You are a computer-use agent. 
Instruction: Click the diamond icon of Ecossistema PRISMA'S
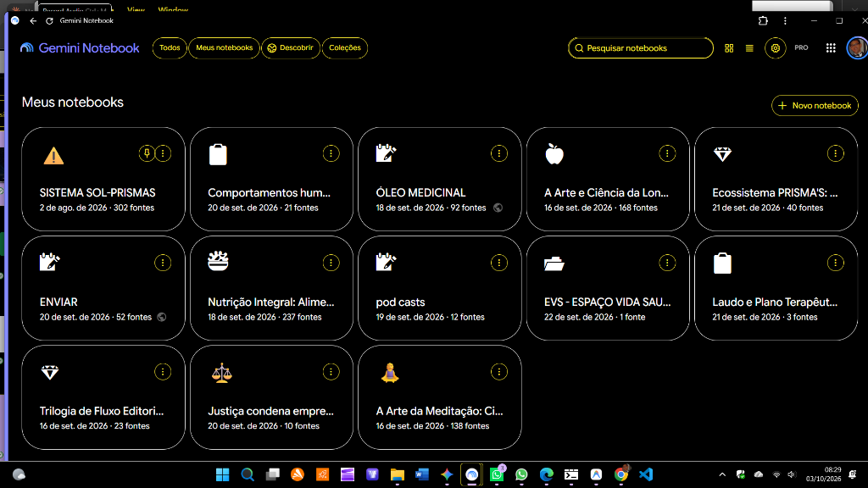coord(722,154)
